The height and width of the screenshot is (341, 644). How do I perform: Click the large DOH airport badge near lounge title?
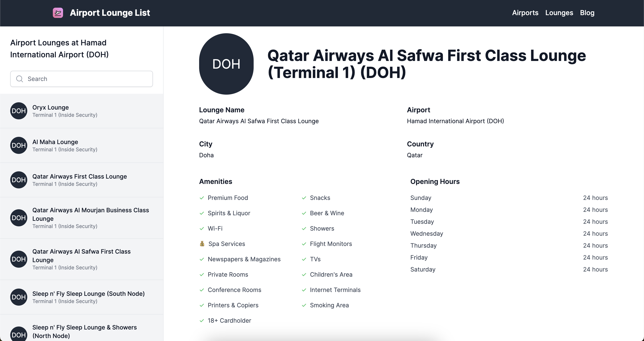(x=226, y=64)
